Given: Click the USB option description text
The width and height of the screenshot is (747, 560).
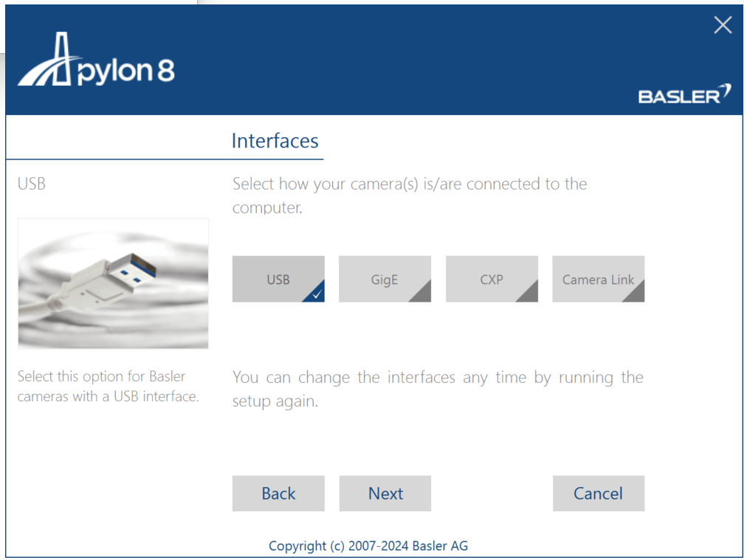Looking at the screenshot, I should [x=108, y=387].
